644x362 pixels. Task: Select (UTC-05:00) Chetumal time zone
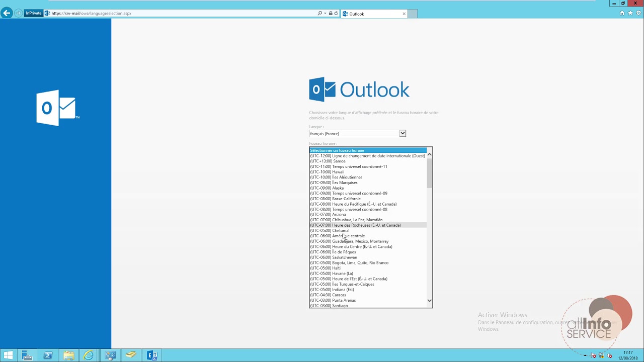[367, 231]
